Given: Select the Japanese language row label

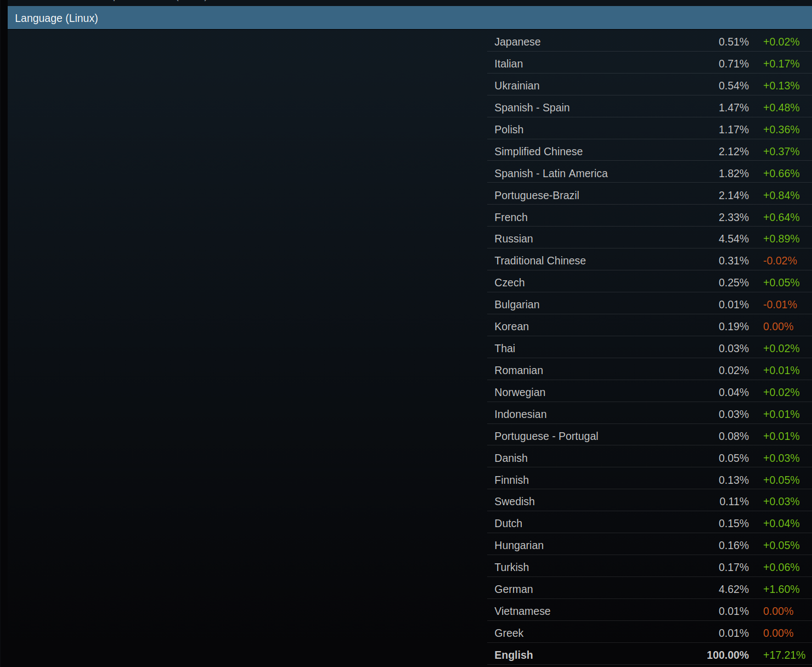Looking at the screenshot, I should pos(517,42).
